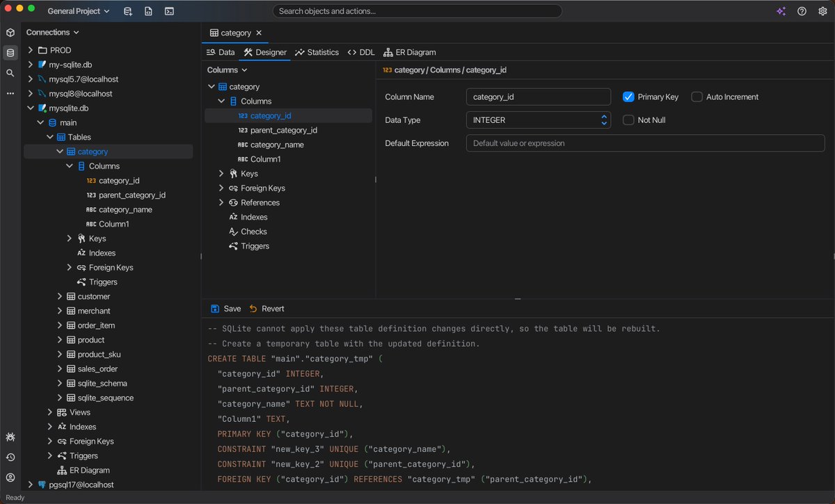Image resolution: width=835 pixels, height=504 pixels.
Task: Collapse the mysqlite.db connection
Action: [31, 108]
